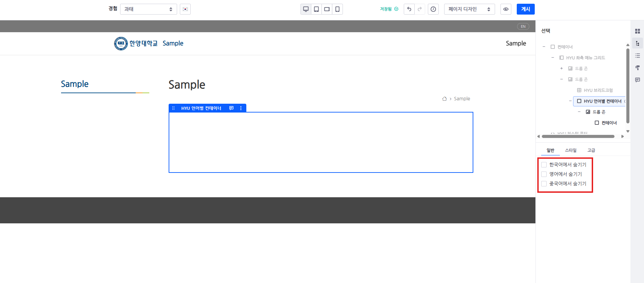Click the blue 게시 publish button
The width and height of the screenshot is (644, 283).
coord(525,9)
